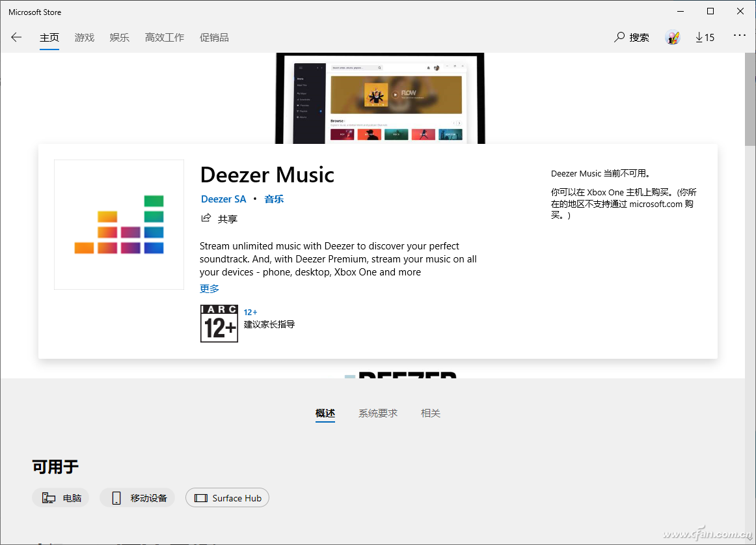
Task: Click the 可用于 section heading
Action: (x=55, y=466)
